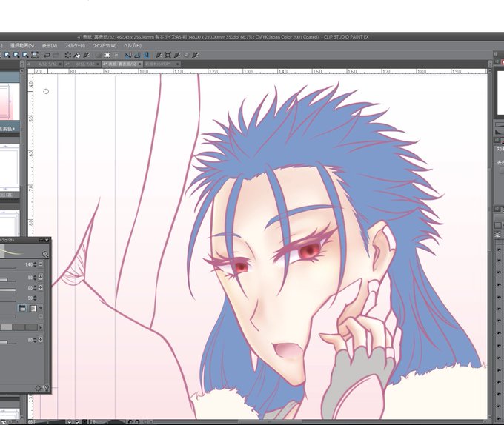
Task: Click the arrow right of the segmented indicator bar
Action: 41,327
